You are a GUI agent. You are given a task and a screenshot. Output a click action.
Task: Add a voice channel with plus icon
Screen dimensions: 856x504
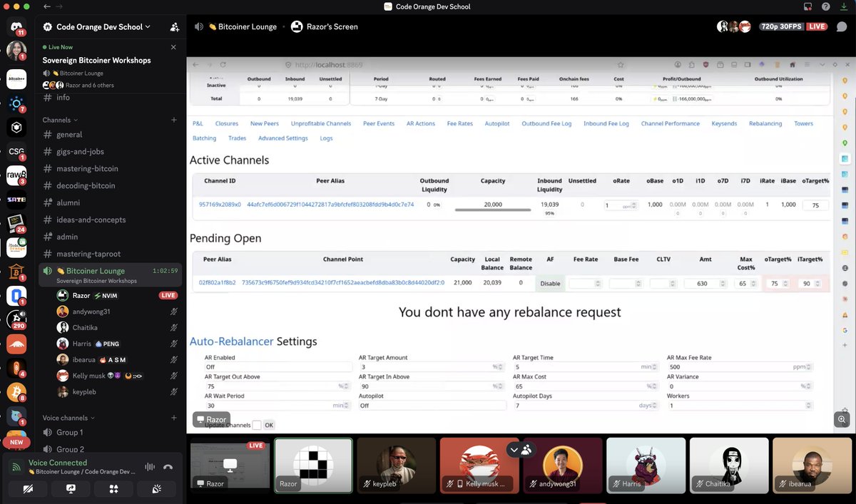tap(173, 418)
